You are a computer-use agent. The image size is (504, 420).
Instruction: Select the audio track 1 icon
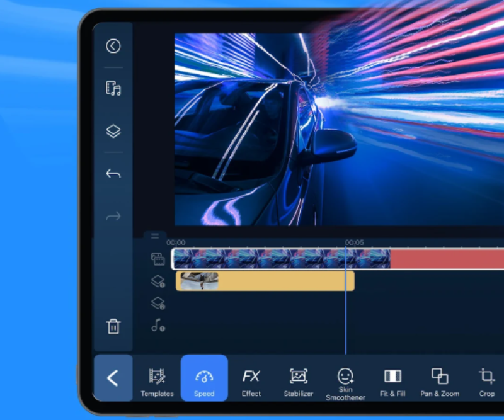pos(158,325)
